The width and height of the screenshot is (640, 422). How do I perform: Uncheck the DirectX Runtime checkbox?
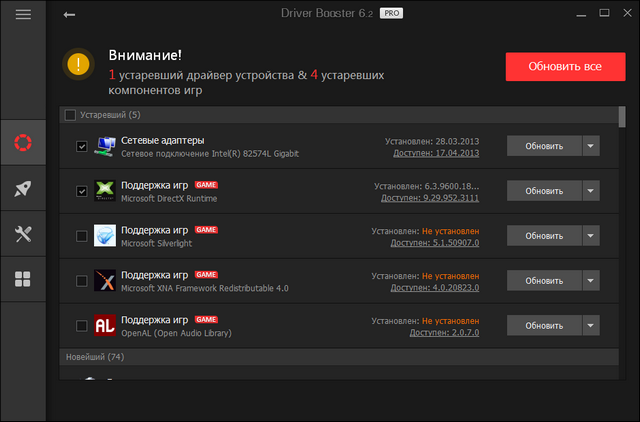pos(82,191)
